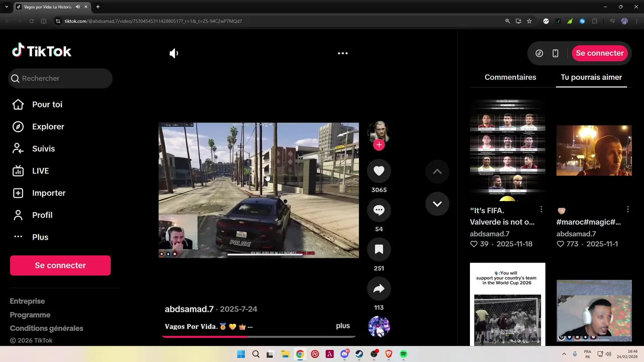Expand Conditions générales footer section
The width and height of the screenshot is (644, 362).
click(x=47, y=328)
